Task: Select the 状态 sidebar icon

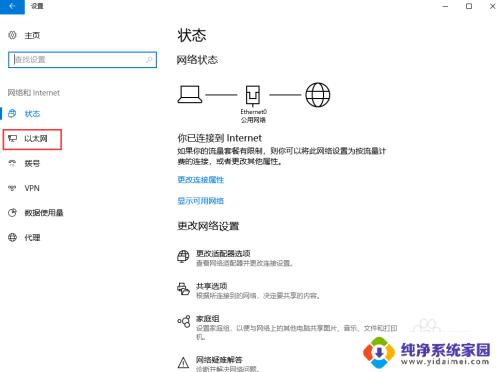Action: [x=12, y=113]
